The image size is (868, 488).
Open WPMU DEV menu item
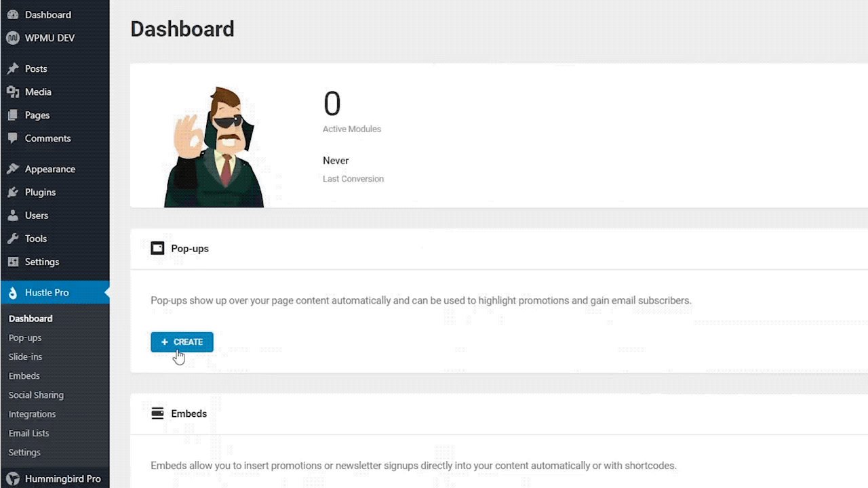click(x=54, y=38)
